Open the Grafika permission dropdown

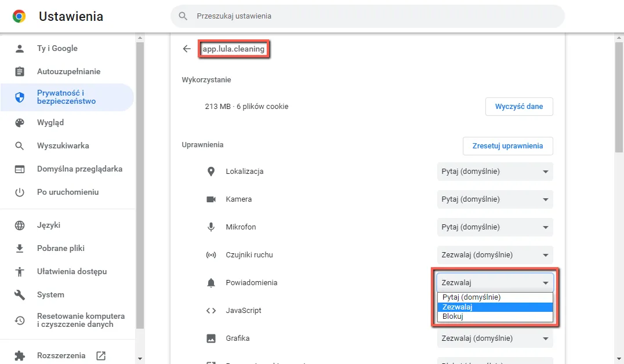[x=495, y=338]
